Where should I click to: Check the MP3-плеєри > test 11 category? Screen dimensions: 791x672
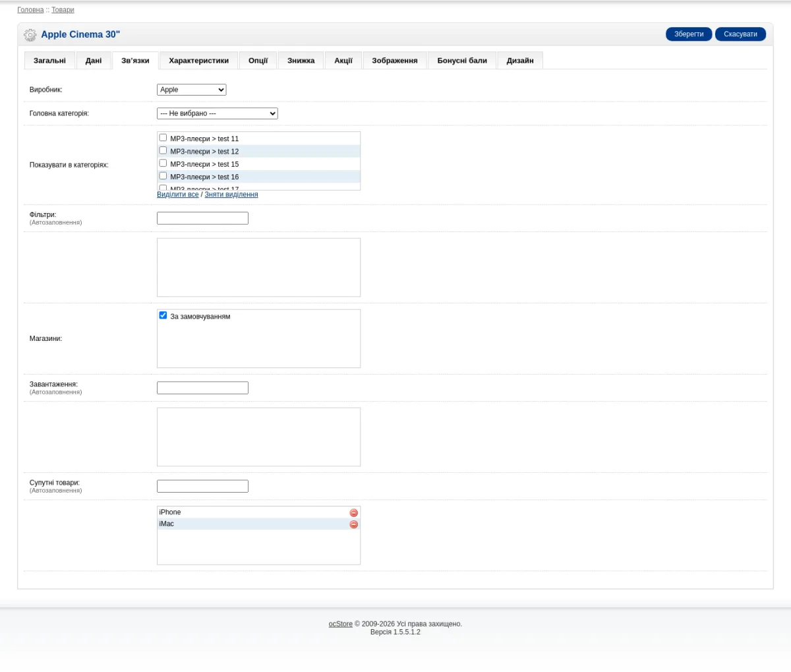click(x=163, y=138)
